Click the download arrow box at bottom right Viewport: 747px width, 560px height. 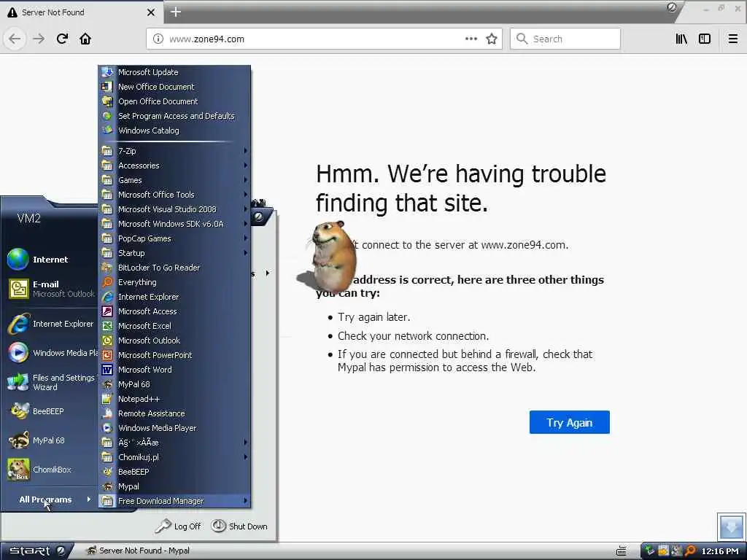[731, 526]
